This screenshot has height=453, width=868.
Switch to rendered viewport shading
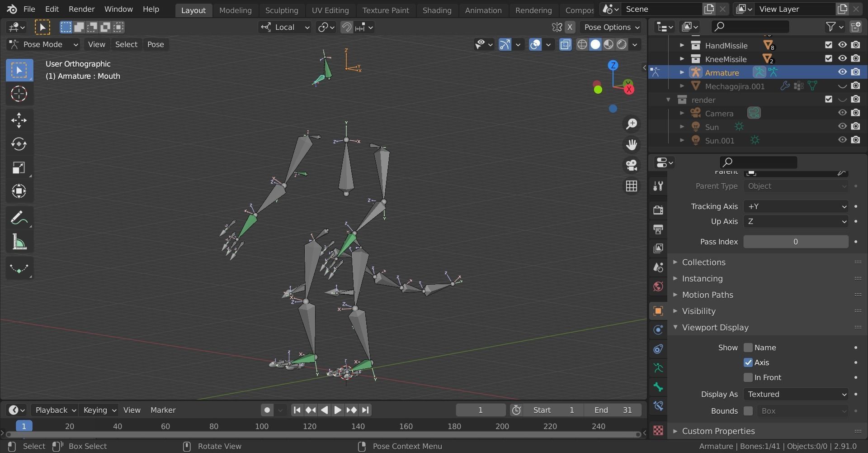click(622, 44)
